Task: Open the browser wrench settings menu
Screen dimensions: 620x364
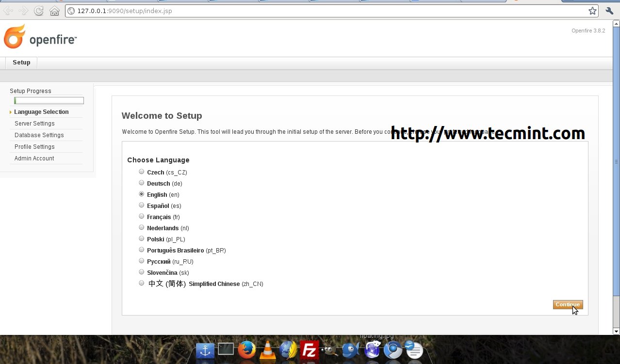Action: tap(609, 11)
